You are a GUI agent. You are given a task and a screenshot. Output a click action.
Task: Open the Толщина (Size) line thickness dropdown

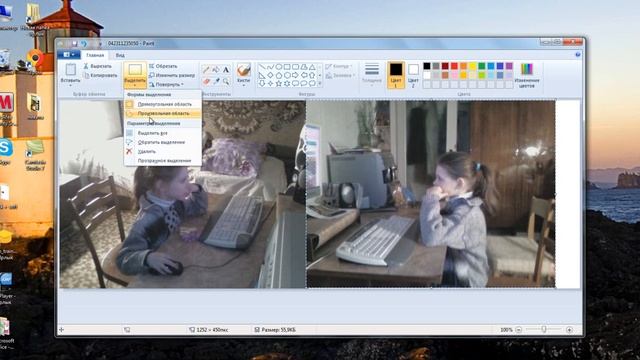(x=371, y=74)
